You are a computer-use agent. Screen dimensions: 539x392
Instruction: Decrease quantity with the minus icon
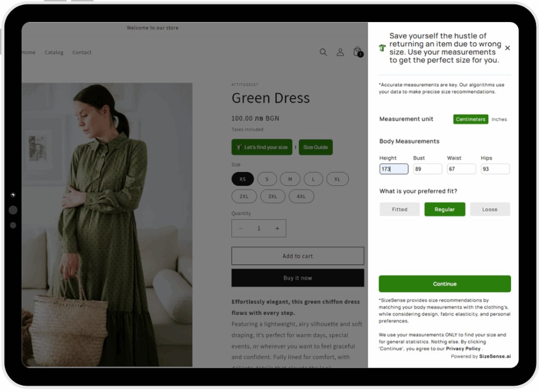(241, 228)
